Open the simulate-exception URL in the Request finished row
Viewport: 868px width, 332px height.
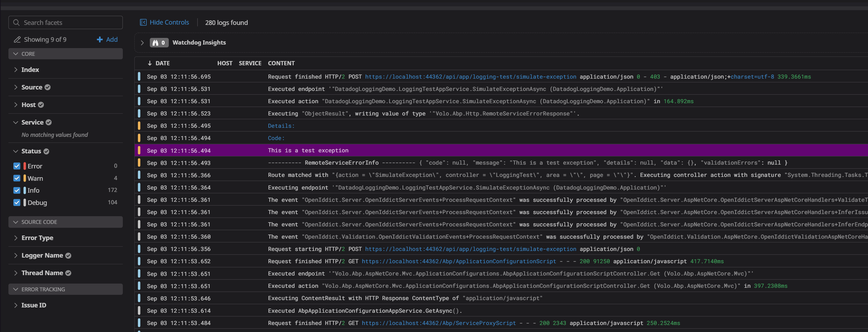point(470,77)
